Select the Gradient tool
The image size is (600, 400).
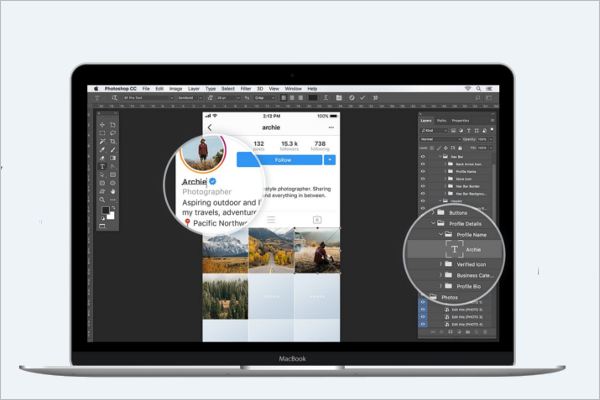(113, 158)
